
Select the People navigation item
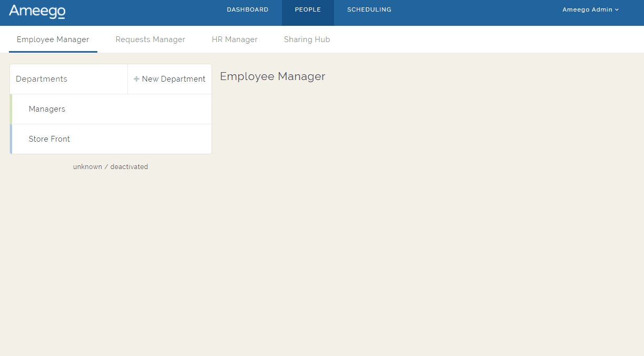[x=308, y=9]
